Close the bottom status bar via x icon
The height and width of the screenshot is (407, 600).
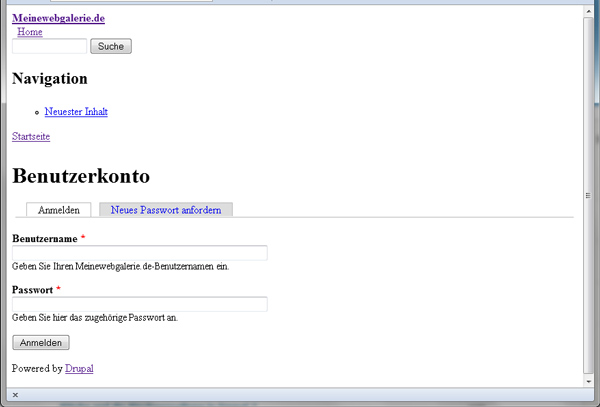coord(15,395)
